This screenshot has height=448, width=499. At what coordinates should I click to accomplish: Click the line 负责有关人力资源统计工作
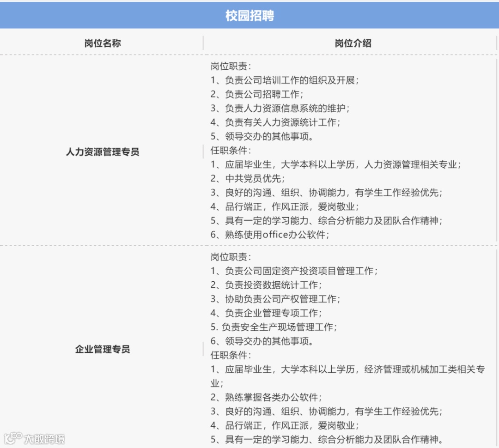[275, 122]
